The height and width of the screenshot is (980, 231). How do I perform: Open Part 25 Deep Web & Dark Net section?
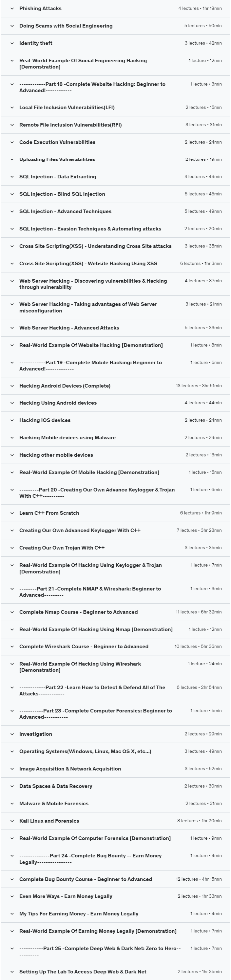[100, 951]
